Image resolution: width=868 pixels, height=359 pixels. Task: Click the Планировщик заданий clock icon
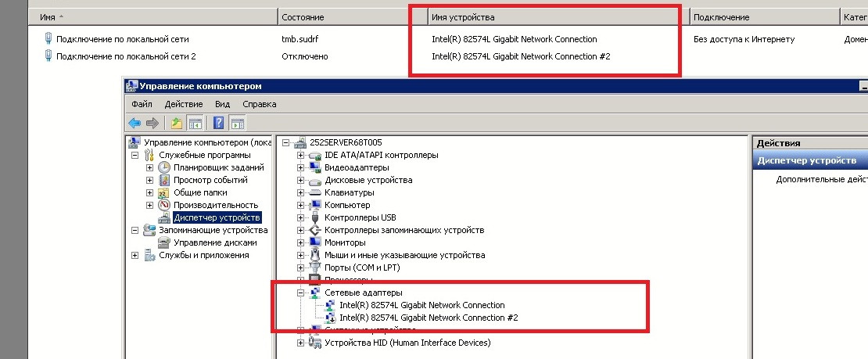[164, 167]
